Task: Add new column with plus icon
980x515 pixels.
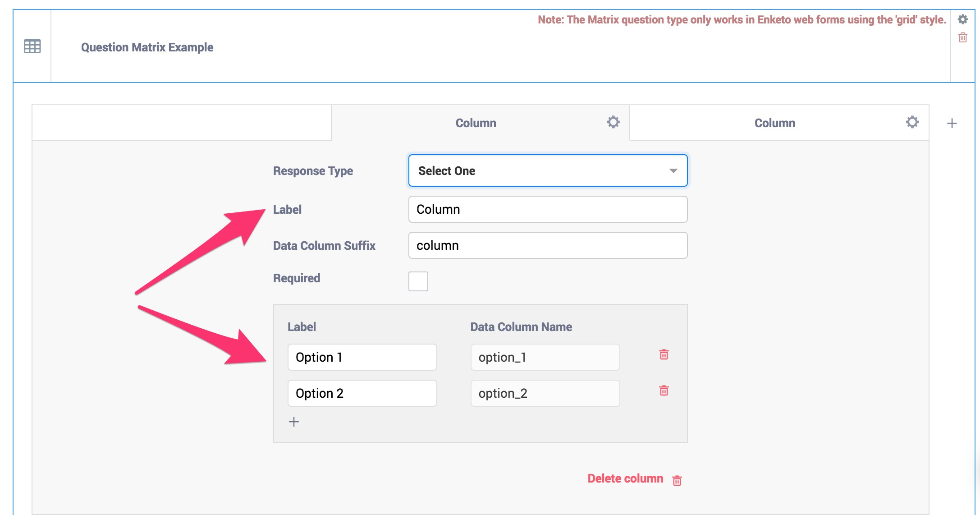Action: (952, 123)
